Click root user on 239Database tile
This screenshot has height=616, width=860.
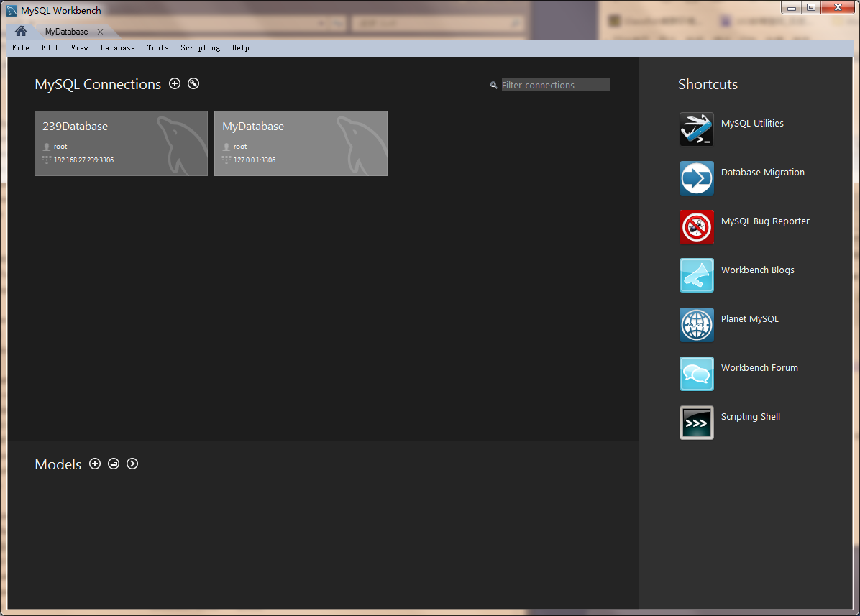[60, 147]
